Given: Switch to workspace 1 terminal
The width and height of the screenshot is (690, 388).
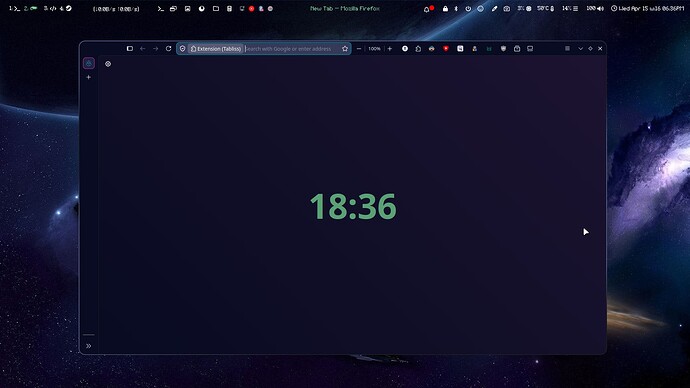Looking at the screenshot, I should [15, 8].
